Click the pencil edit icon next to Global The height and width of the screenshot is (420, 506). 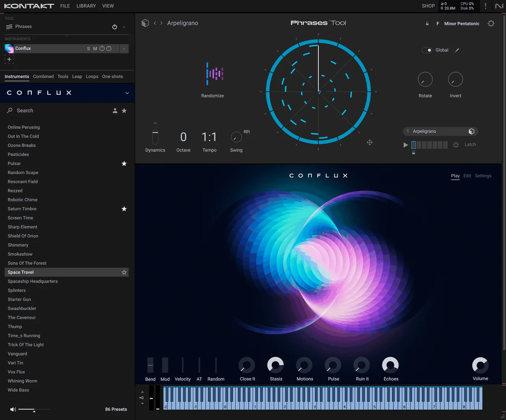457,50
